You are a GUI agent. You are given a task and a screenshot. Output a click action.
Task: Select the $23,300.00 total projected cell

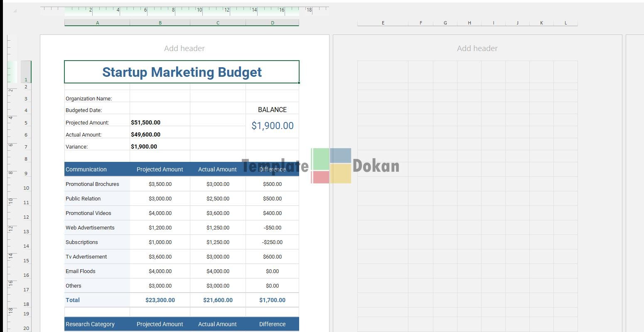tap(160, 300)
